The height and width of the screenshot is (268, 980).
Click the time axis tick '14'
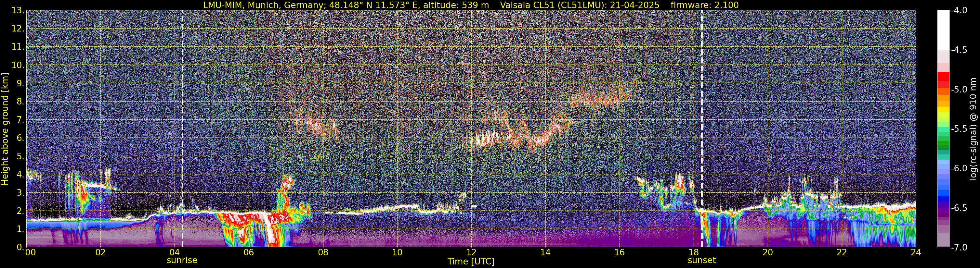[x=545, y=252]
